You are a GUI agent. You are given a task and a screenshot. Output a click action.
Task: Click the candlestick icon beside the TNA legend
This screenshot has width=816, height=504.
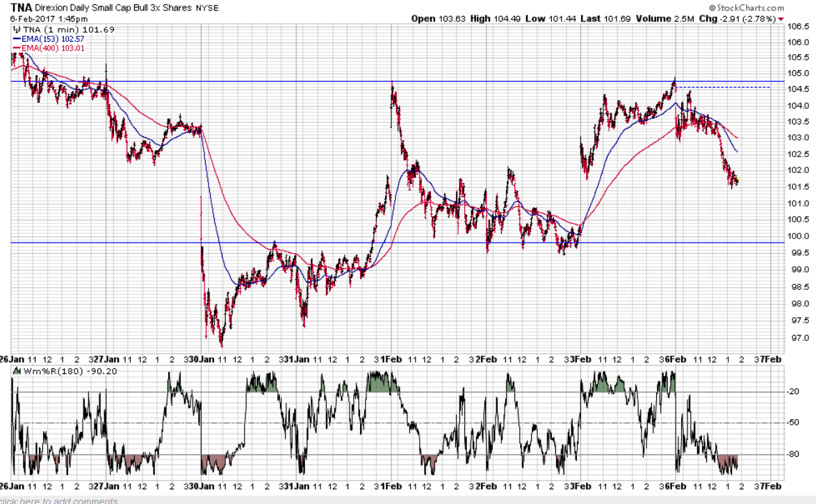pos(17,30)
